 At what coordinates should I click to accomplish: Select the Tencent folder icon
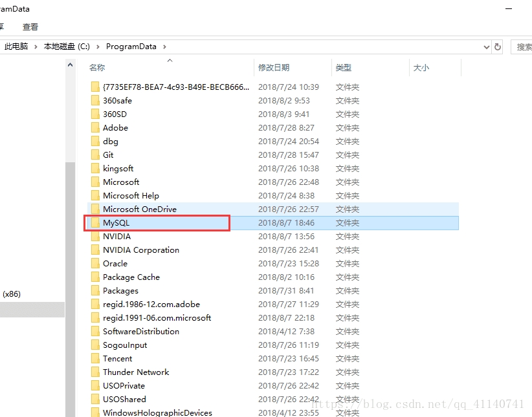(95, 359)
